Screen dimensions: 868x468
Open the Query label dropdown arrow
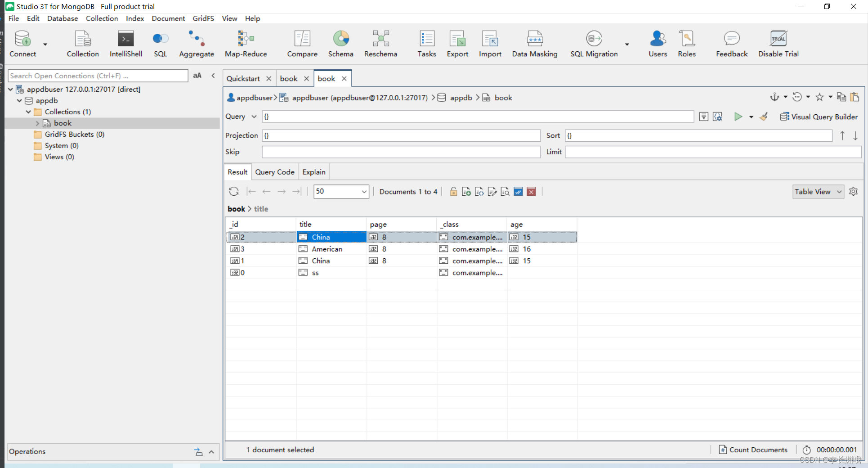(254, 117)
